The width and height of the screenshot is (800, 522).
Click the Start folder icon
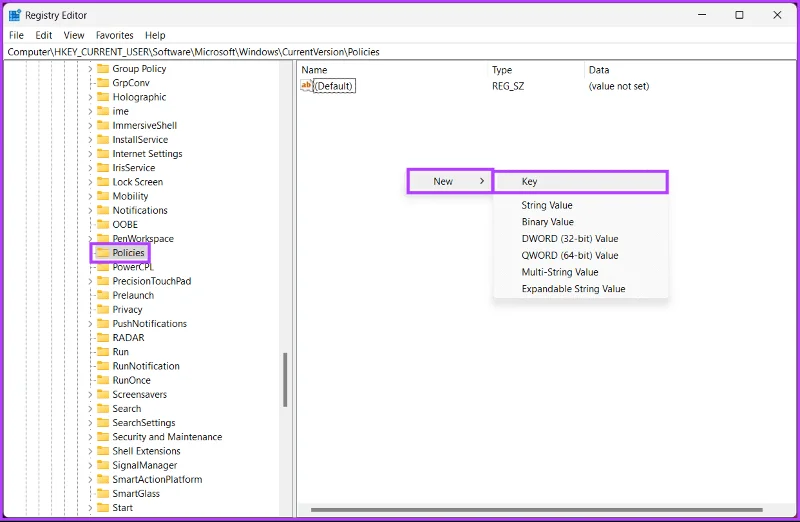103,508
